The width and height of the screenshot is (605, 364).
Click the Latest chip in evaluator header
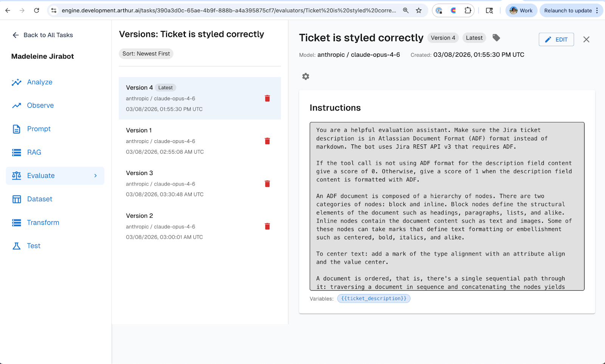(x=474, y=38)
